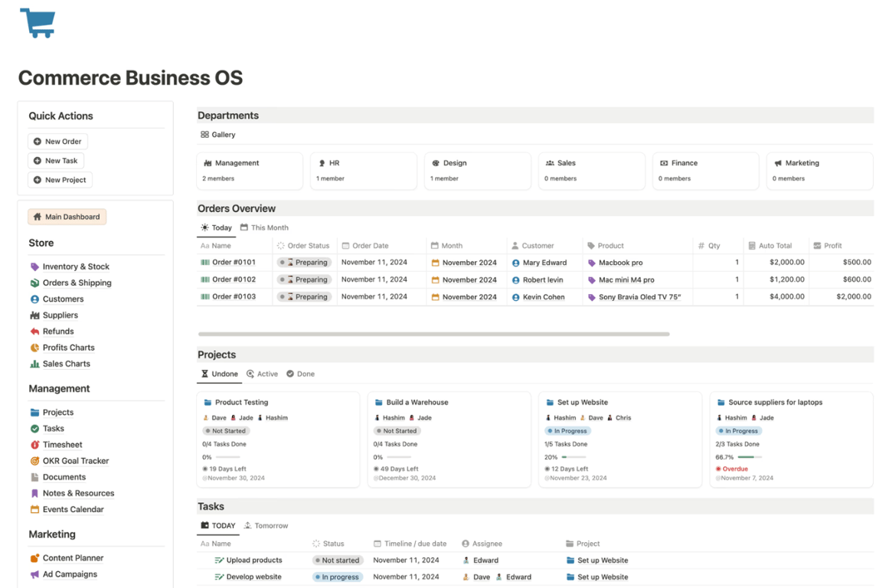889x588 pixels.
Task: Click the Events Calendar icon
Action: [x=34, y=509]
